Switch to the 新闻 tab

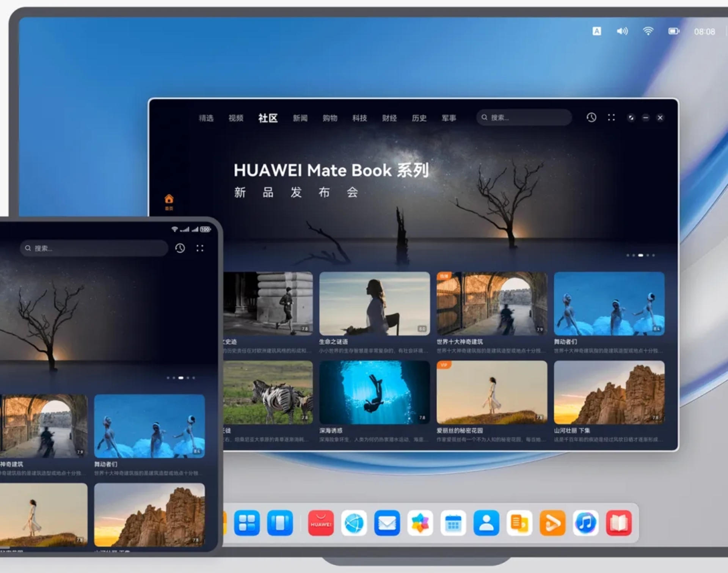300,118
